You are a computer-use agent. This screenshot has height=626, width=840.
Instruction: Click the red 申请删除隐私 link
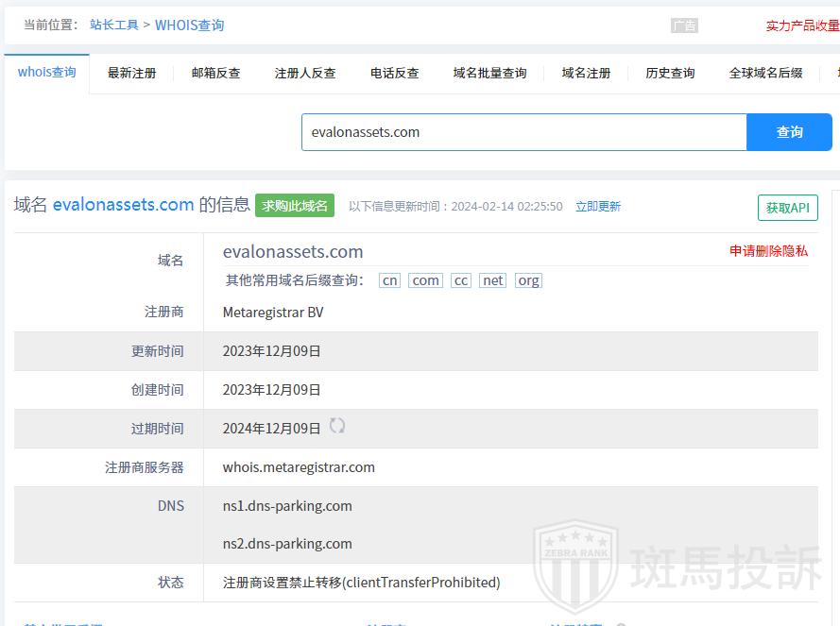[768, 251]
